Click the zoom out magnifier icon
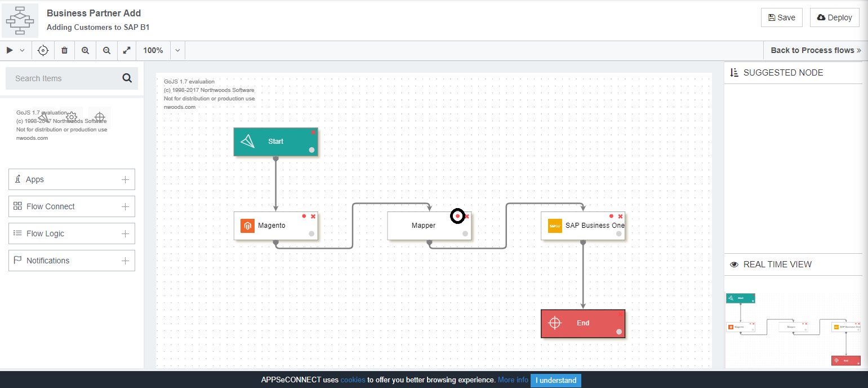The width and height of the screenshot is (868, 388). click(x=106, y=50)
